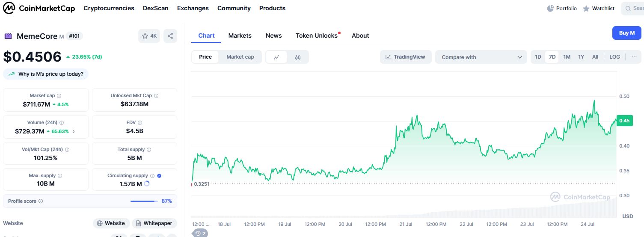Show FDV info icon
Screen dimensions: 644x237
coord(140,123)
